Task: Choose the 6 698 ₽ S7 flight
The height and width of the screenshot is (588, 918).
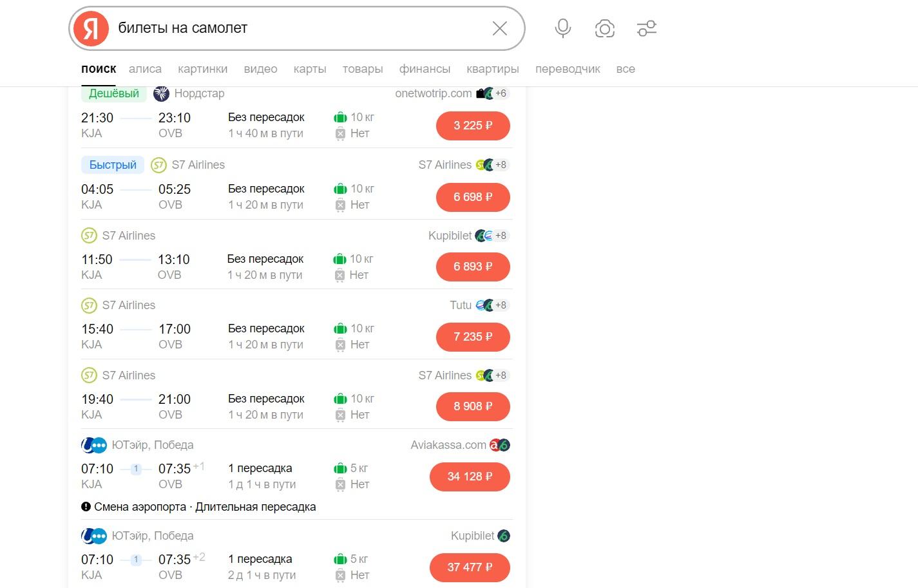Action: (x=472, y=197)
